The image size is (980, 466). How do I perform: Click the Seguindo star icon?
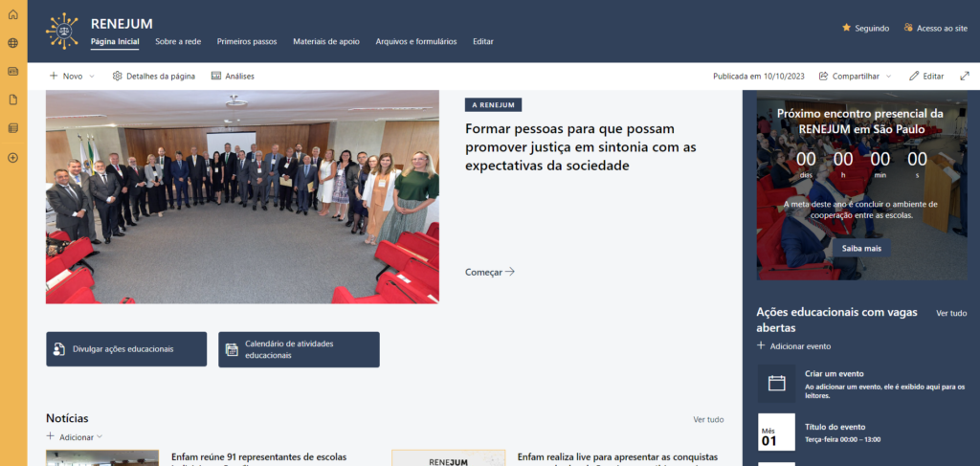[846, 28]
